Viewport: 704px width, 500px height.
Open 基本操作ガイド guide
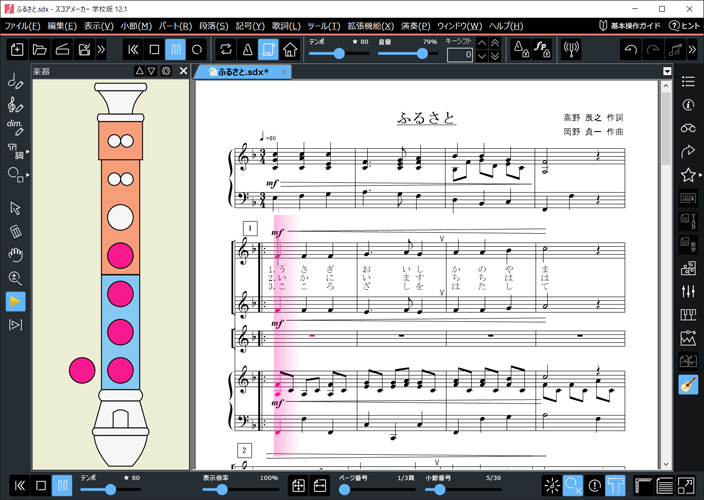coord(630,26)
